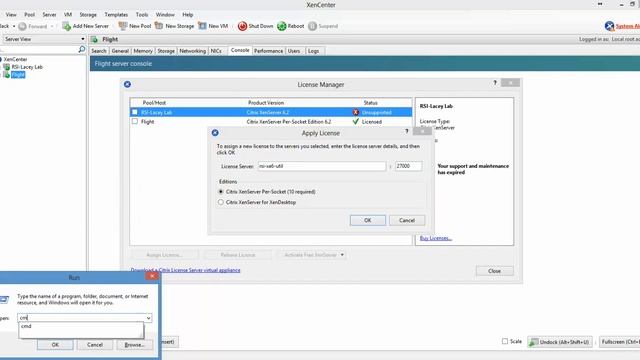This screenshot has height=360, width=640.
Task: Click the License Manager help question mark
Action: (495, 83)
